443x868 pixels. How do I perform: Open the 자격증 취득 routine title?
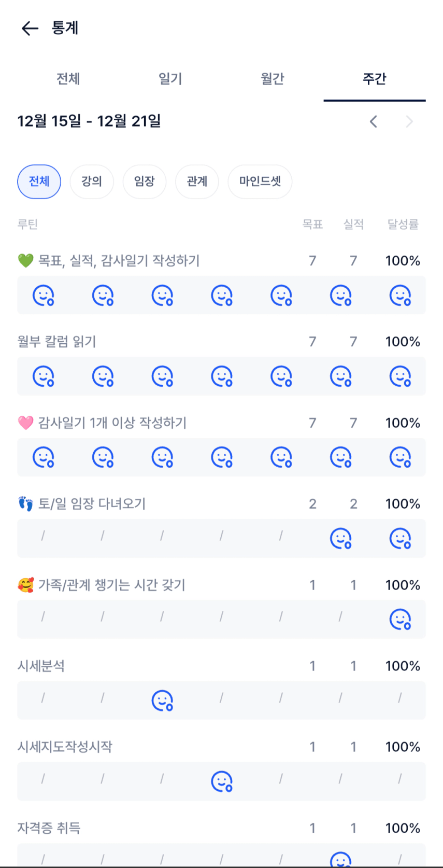point(49,828)
